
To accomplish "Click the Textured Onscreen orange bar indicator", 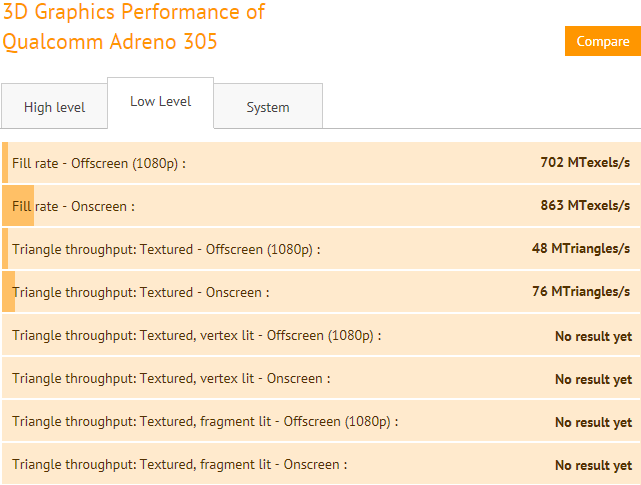I will pos(9,292).
